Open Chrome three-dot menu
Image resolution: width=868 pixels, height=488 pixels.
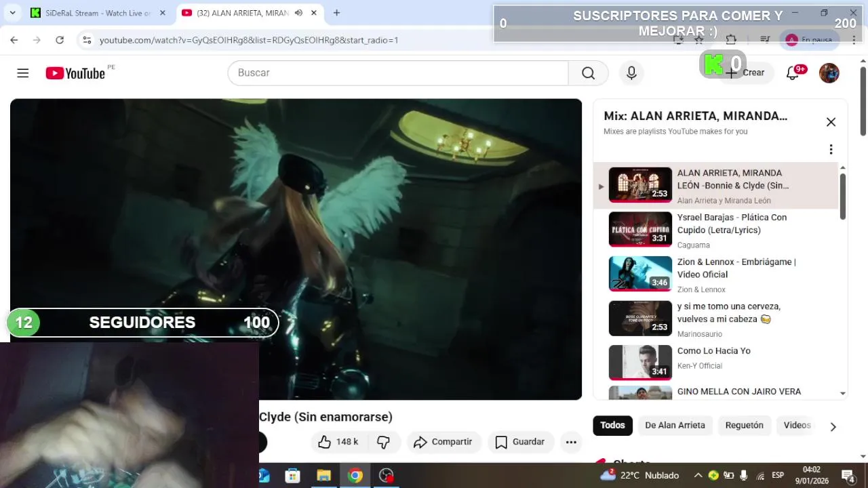[854, 40]
